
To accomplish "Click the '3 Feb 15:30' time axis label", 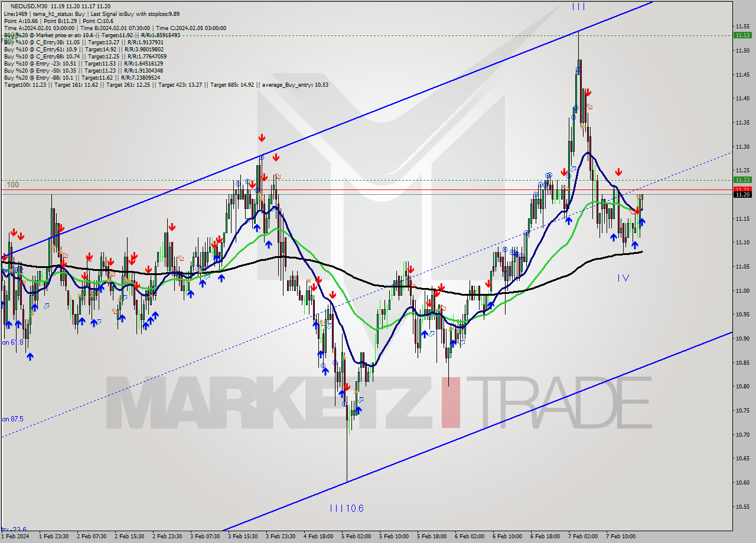I will (243, 537).
